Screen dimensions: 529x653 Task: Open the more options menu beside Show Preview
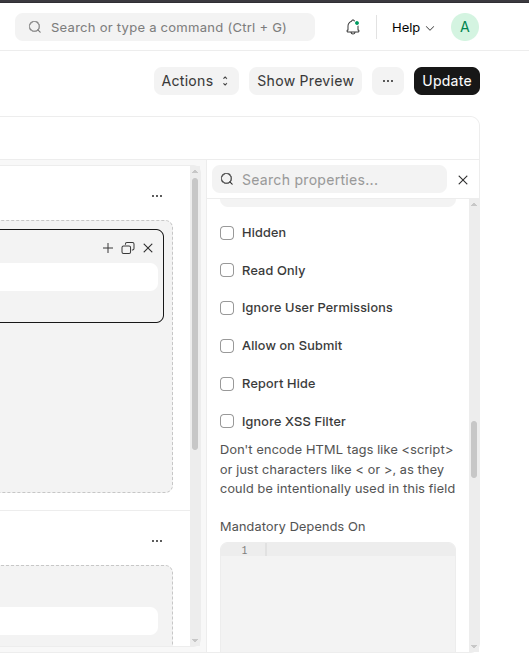tap(388, 81)
